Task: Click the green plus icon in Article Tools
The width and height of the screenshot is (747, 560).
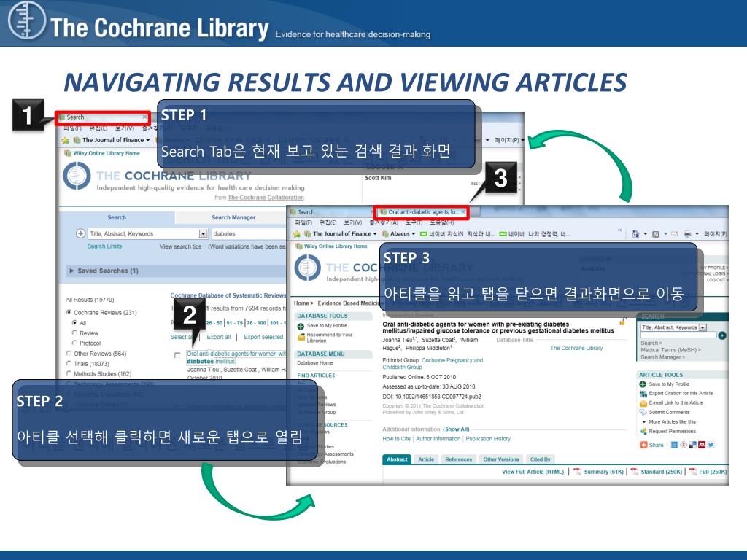Action: (x=643, y=384)
